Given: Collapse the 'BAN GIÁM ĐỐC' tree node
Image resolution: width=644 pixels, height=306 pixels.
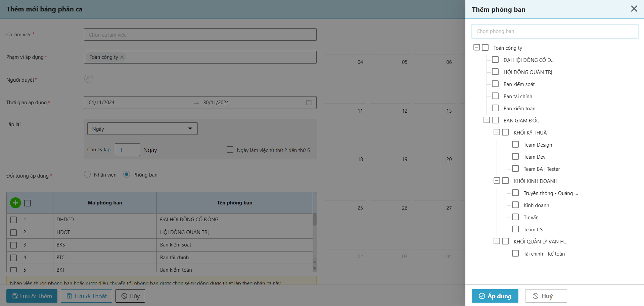Looking at the screenshot, I should (x=487, y=120).
